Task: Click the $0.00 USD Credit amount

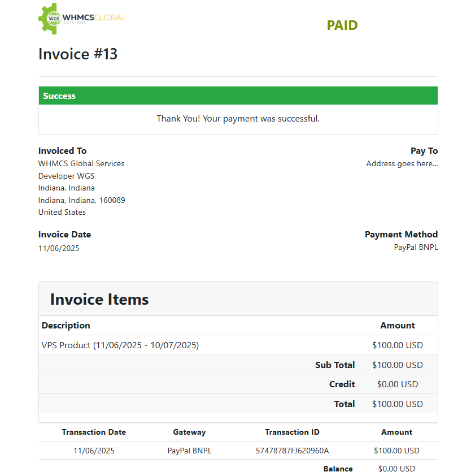Action: click(397, 384)
